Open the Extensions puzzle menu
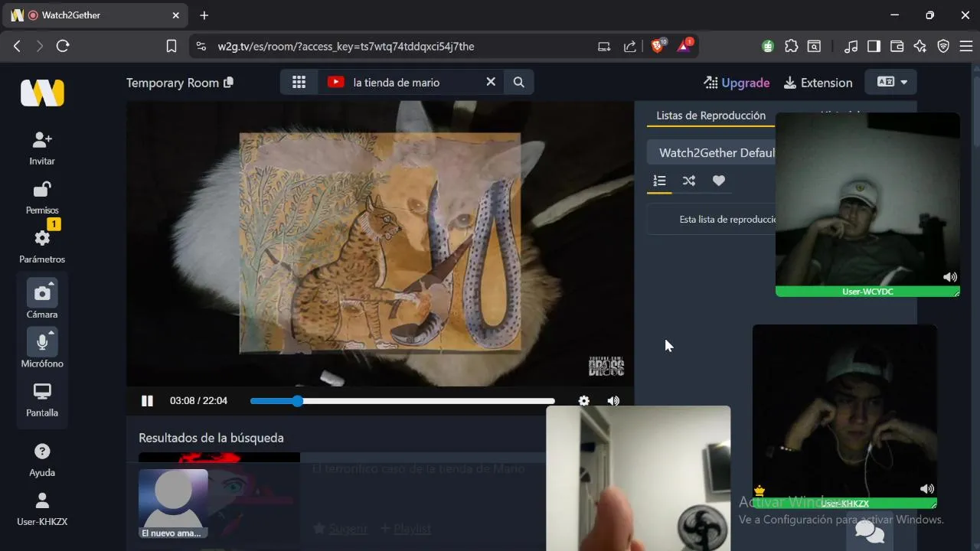980x551 pixels. pyautogui.click(x=792, y=46)
